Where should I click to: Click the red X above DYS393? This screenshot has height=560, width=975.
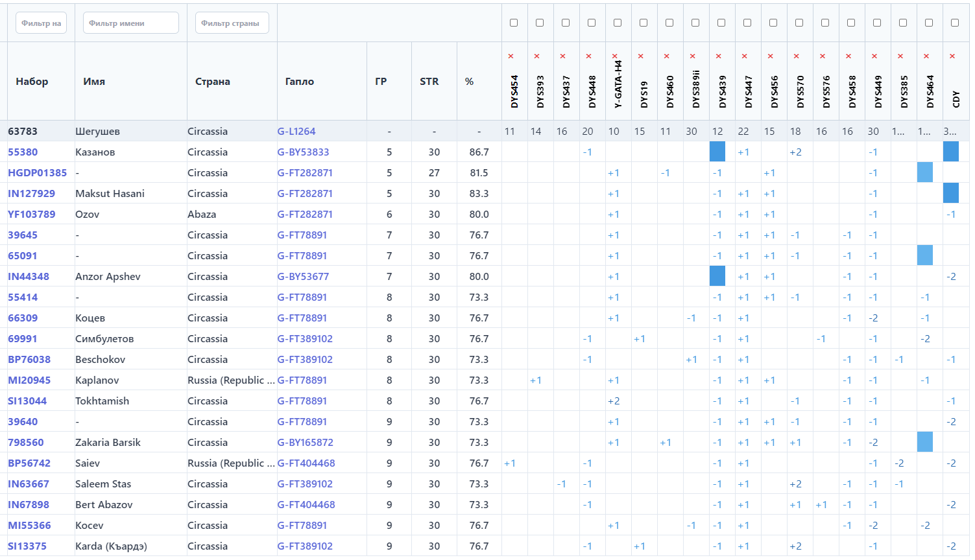(x=536, y=56)
